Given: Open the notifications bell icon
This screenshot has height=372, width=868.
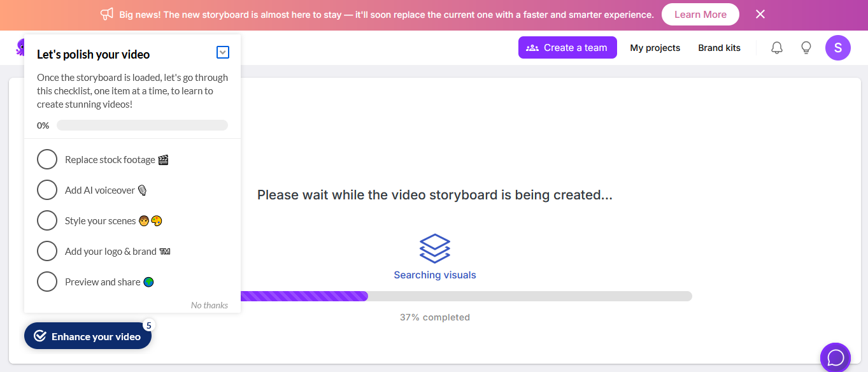Looking at the screenshot, I should click(776, 48).
